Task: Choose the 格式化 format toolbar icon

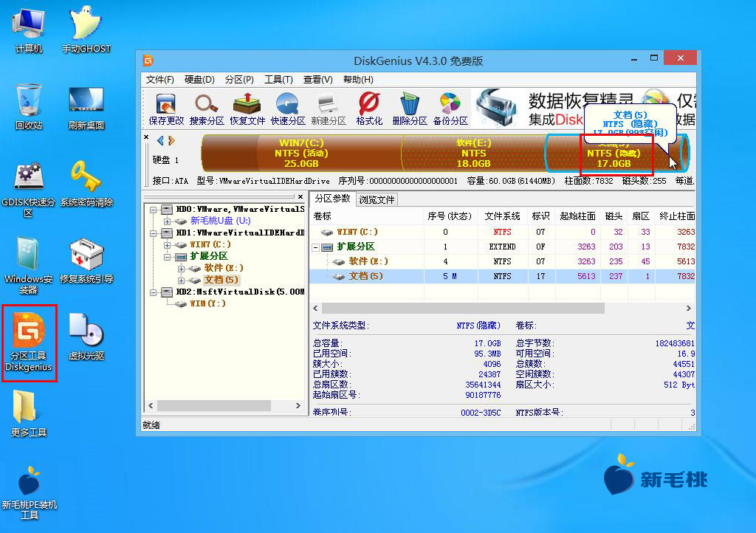Action: point(369,109)
